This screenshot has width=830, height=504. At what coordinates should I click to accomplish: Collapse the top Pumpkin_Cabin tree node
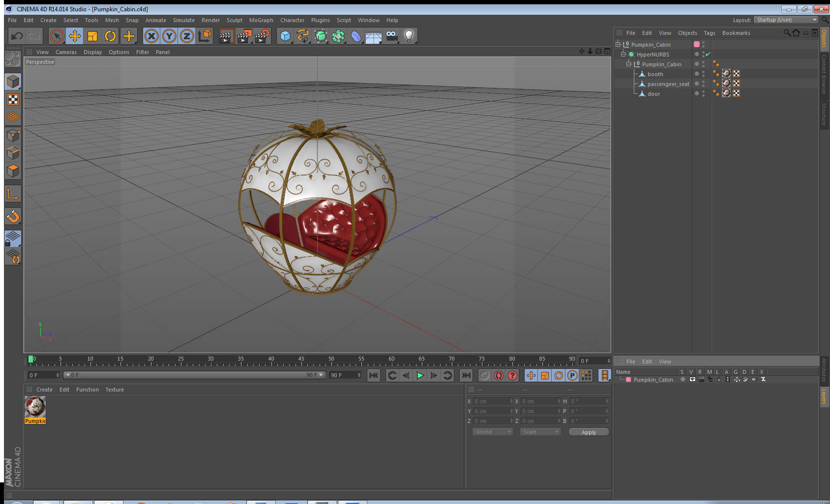click(618, 44)
